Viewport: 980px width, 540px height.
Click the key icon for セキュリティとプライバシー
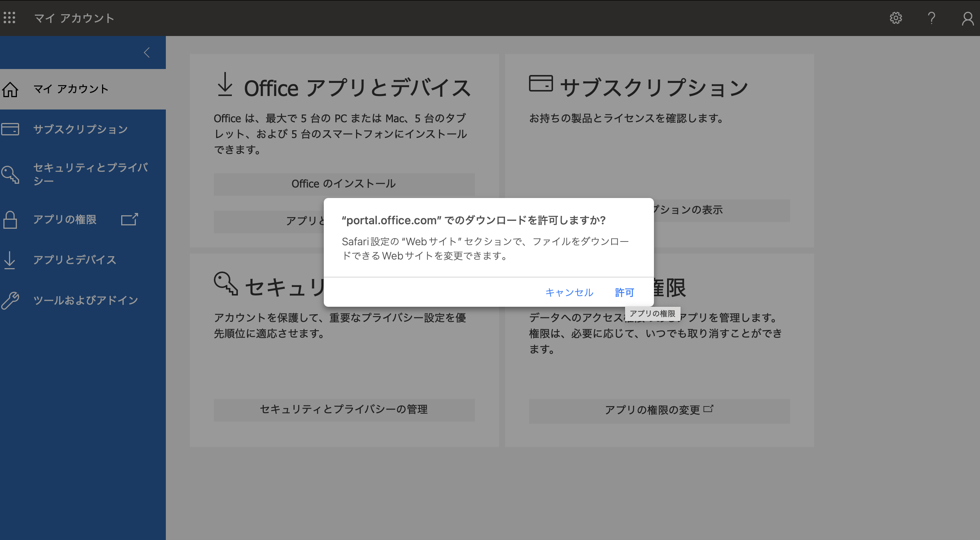10,174
